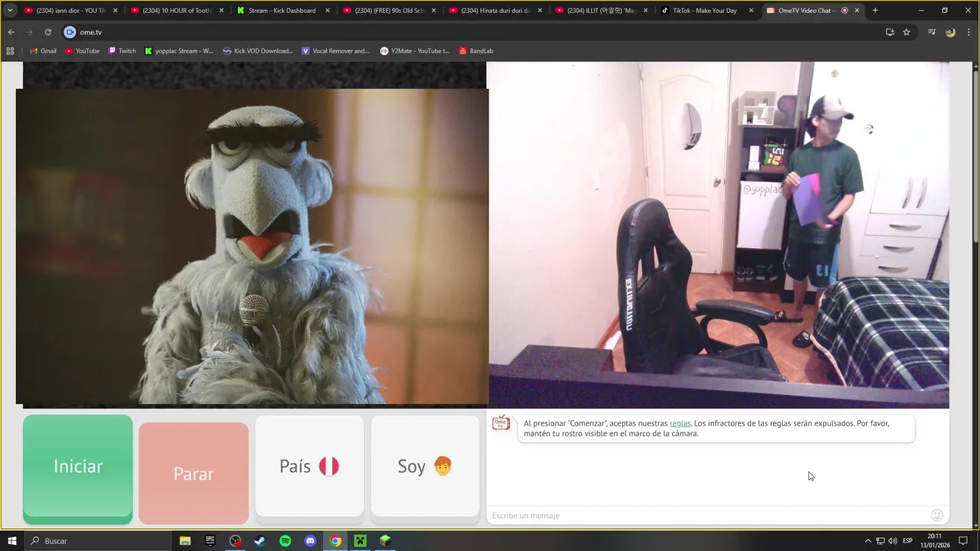Viewport: 980px width, 551px height.
Task: Close the OmeTV Video Chat tab
Action: [857, 11]
